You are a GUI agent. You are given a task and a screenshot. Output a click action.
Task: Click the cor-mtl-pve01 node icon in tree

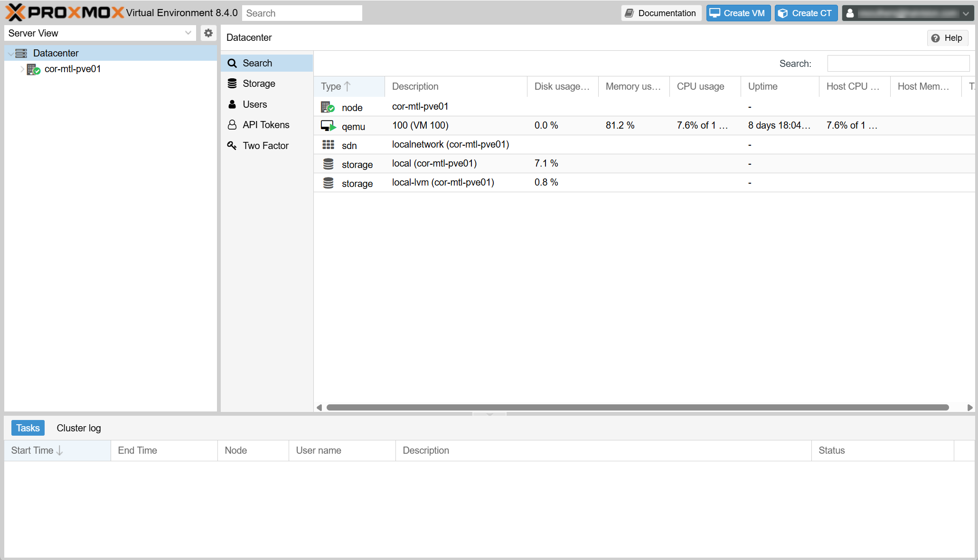pos(33,69)
